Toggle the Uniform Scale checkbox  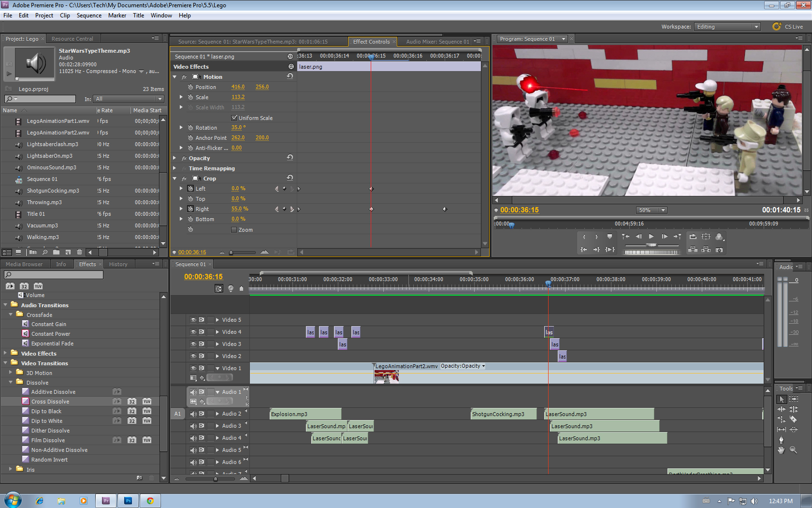tap(234, 118)
